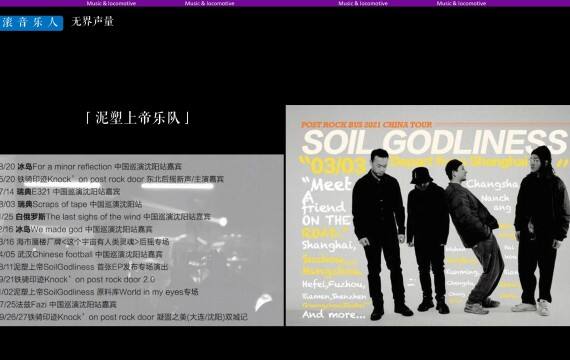The height and width of the screenshot is (360, 570).
Task: Select the 无界声量 heading text
Action: coord(92,22)
